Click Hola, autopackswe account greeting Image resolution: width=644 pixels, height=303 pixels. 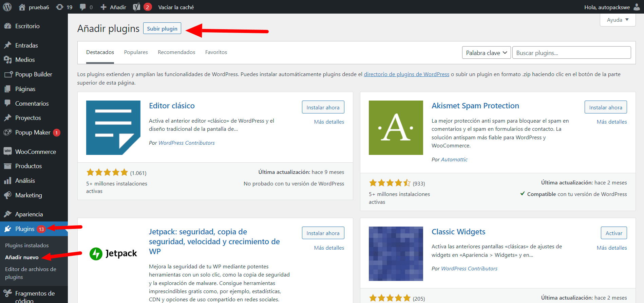click(x=607, y=7)
